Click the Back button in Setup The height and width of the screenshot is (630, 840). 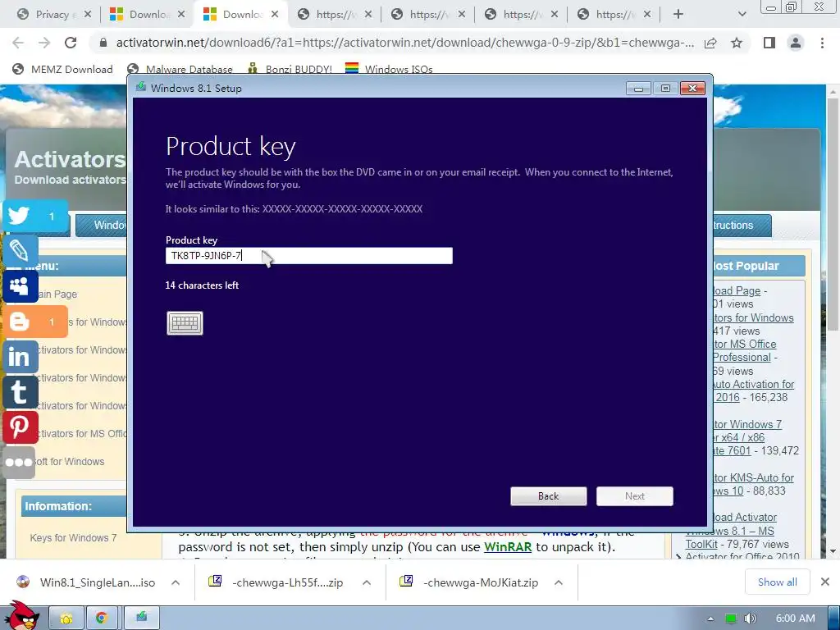pyautogui.click(x=549, y=496)
